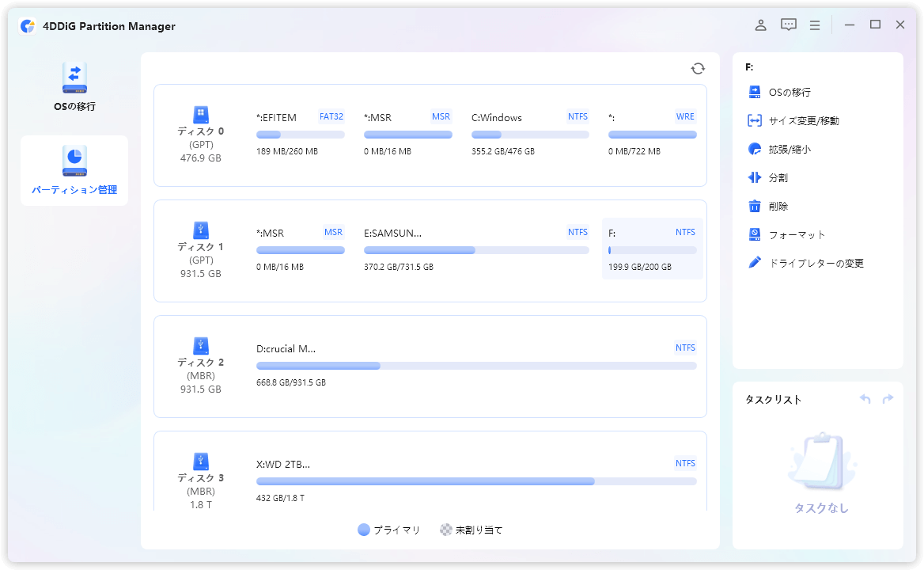924x570 pixels.
Task: Click the ディスク 0 disk icon
Action: click(x=201, y=114)
